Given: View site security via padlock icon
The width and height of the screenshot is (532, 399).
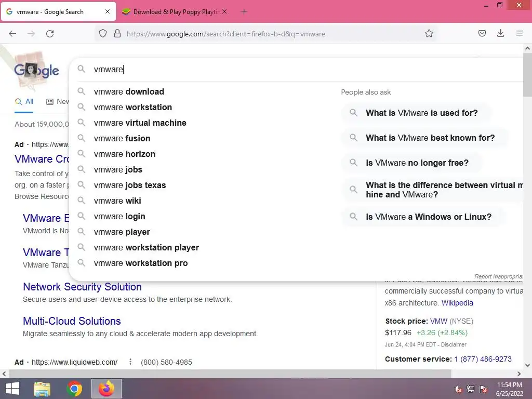Looking at the screenshot, I should [117, 34].
